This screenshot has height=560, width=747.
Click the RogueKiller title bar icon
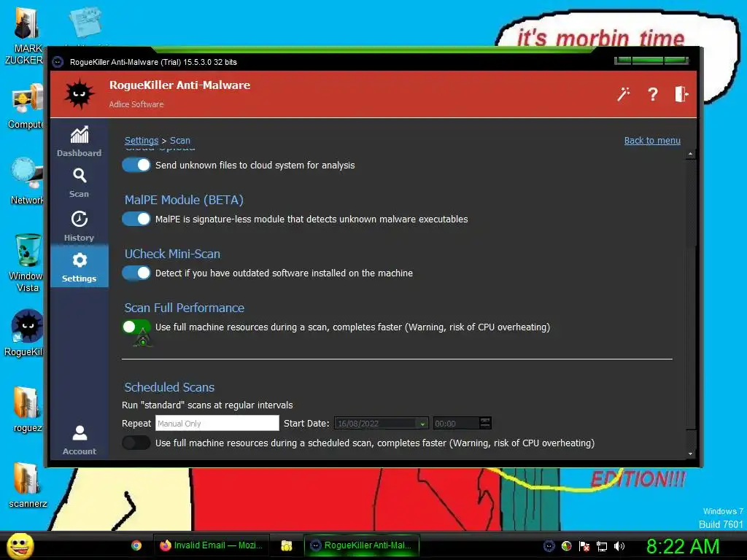coord(58,62)
